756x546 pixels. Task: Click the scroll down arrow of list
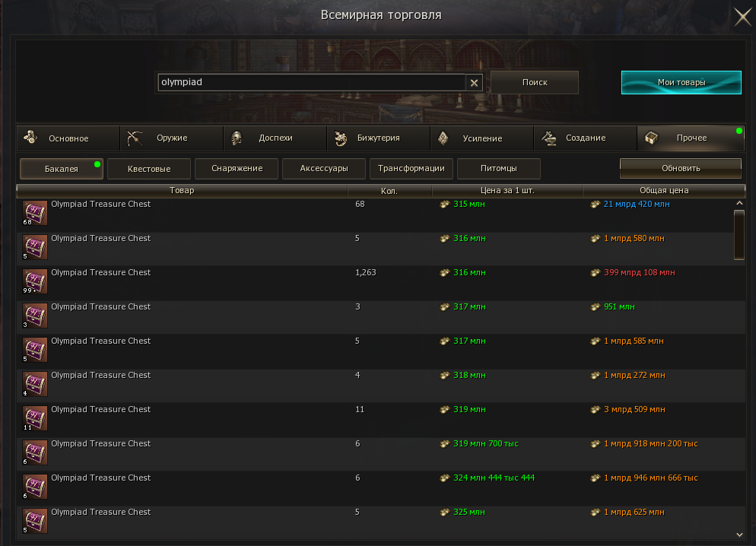[x=739, y=535]
